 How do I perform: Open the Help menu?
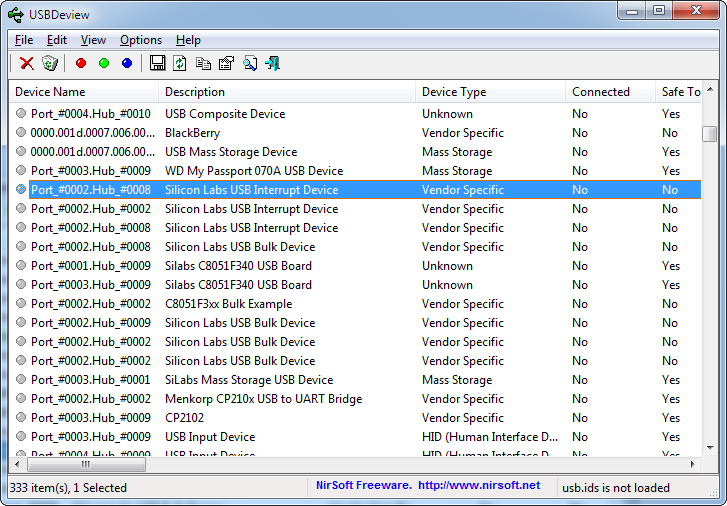pyautogui.click(x=188, y=40)
